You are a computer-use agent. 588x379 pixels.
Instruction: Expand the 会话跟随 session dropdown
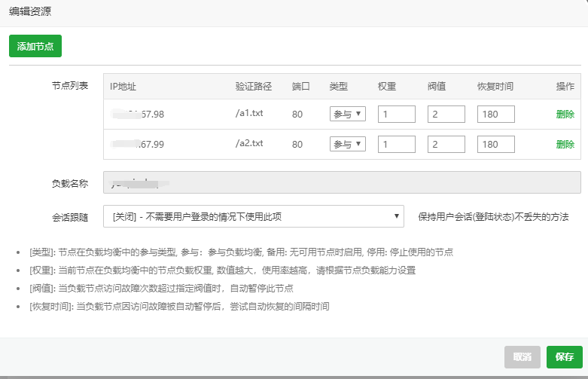254,216
